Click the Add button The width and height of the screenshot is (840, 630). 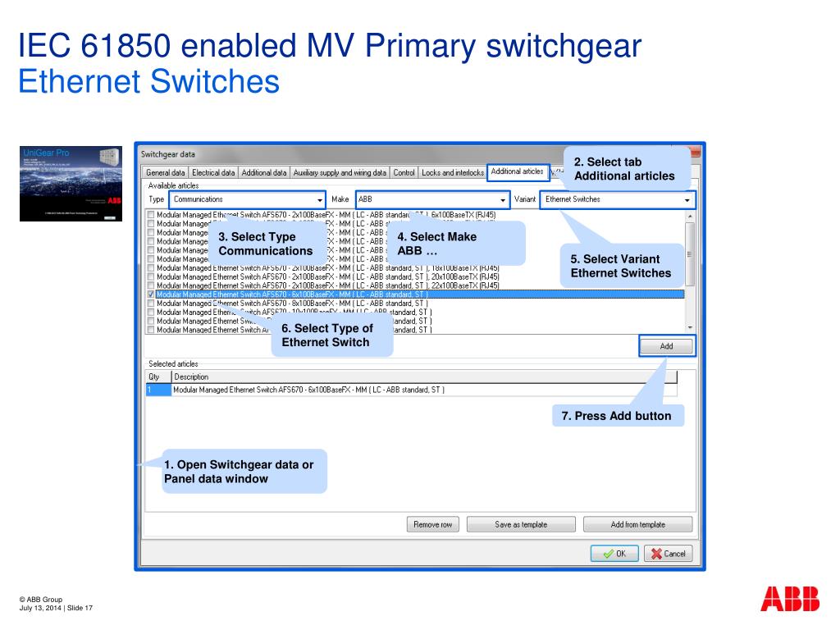pos(667,346)
